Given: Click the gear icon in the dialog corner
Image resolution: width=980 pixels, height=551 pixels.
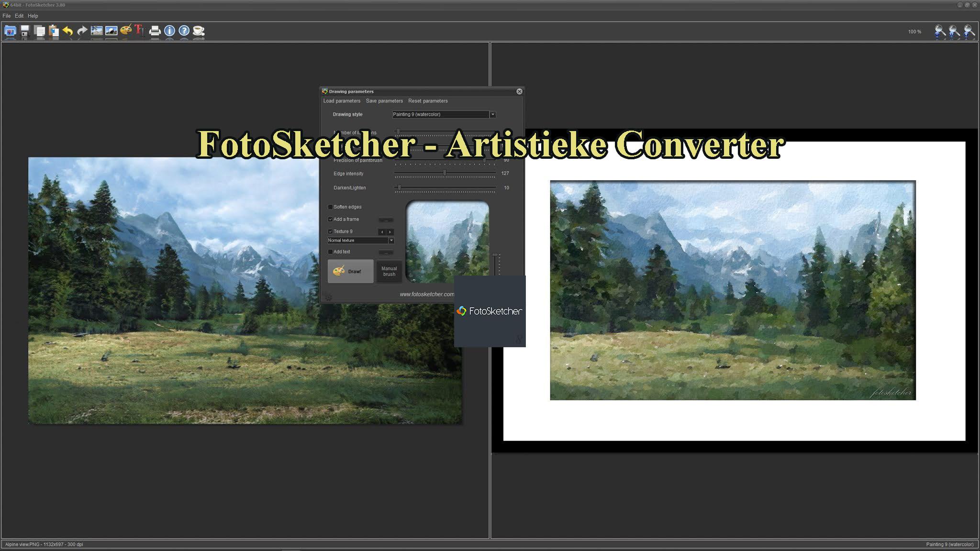Looking at the screenshot, I should (x=328, y=297).
